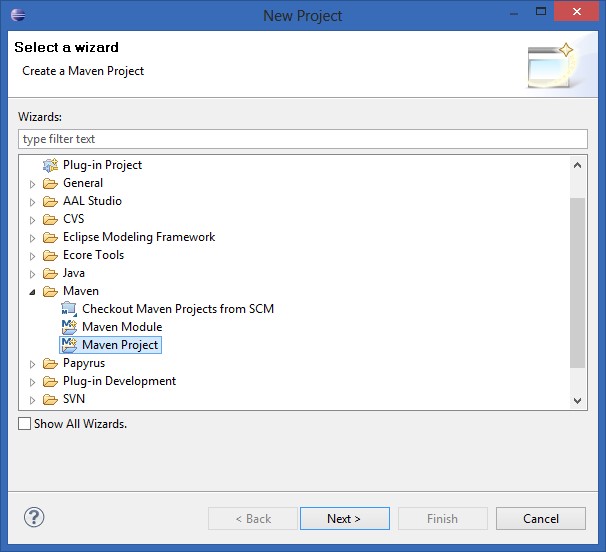Click the Eclipse Modeling Framework folder icon
Screen dimensions: 606x552
50,238
